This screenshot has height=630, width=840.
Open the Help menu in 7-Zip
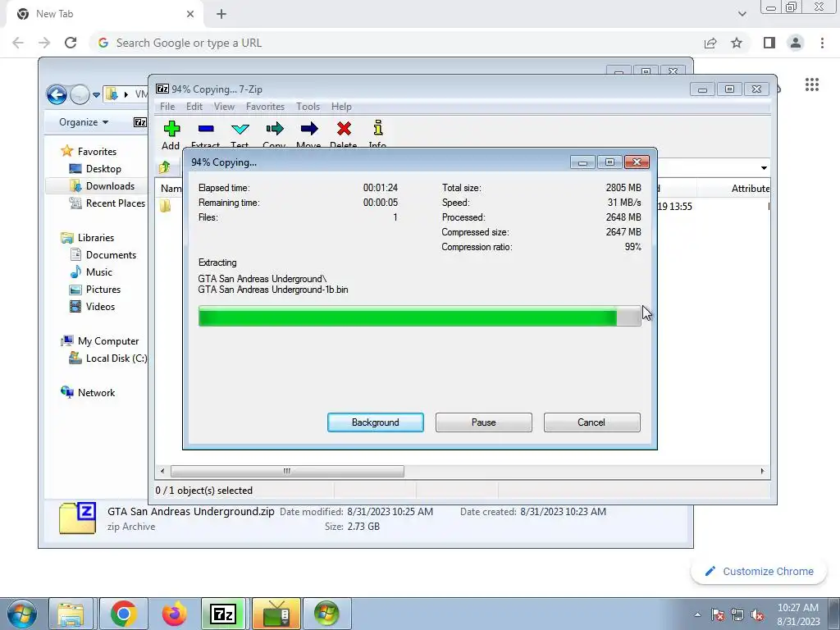(x=341, y=107)
